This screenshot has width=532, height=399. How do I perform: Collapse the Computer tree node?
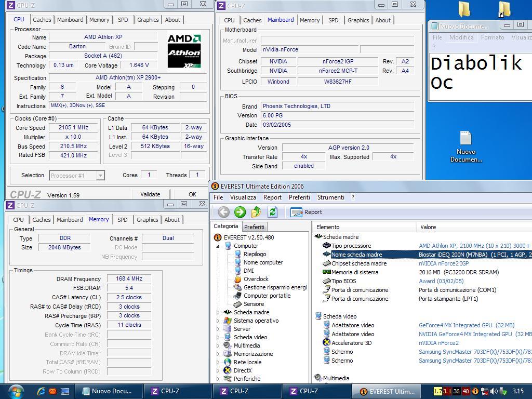click(218, 246)
